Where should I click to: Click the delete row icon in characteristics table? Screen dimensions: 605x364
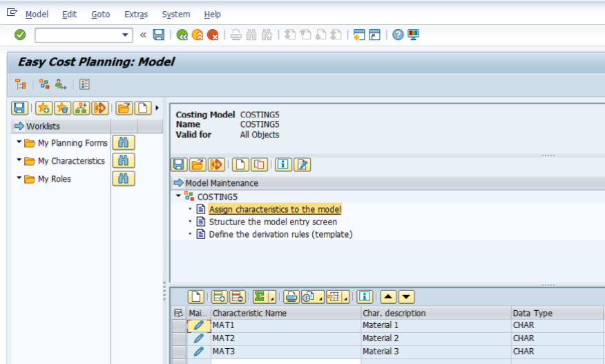click(x=238, y=297)
